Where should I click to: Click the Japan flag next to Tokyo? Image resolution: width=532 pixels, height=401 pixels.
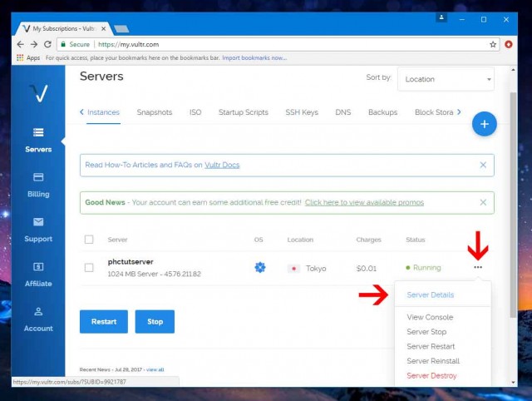(293, 269)
